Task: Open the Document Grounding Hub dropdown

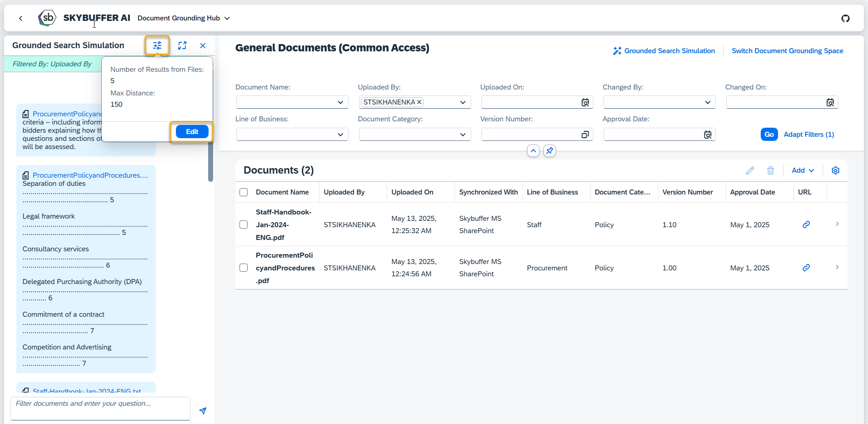Action: tap(184, 18)
